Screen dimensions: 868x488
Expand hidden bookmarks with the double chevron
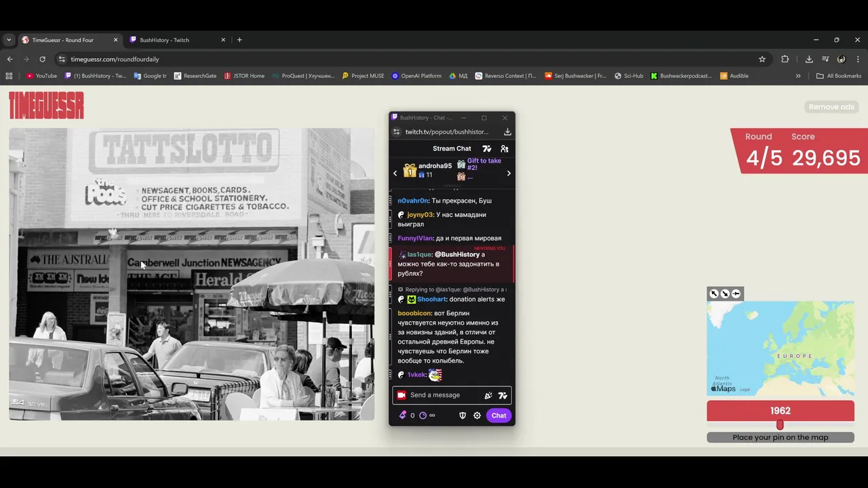tap(798, 76)
